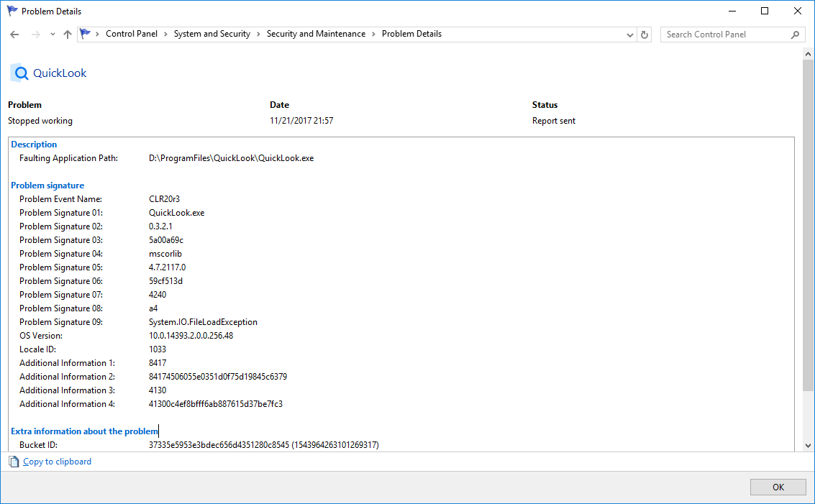Open Control Panel breadcrumb
Image resolution: width=815 pixels, height=504 pixels.
132,34
